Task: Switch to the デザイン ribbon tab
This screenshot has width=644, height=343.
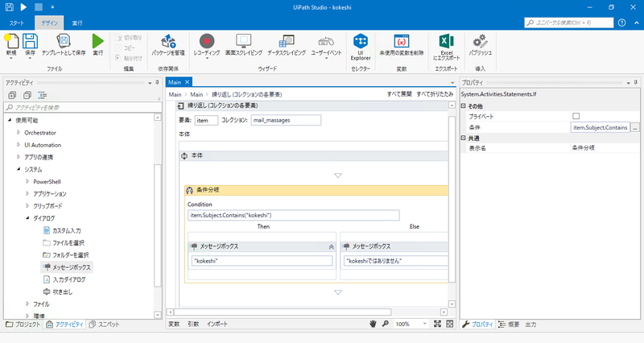Action: pyautogui.click(x=49, y=23)
